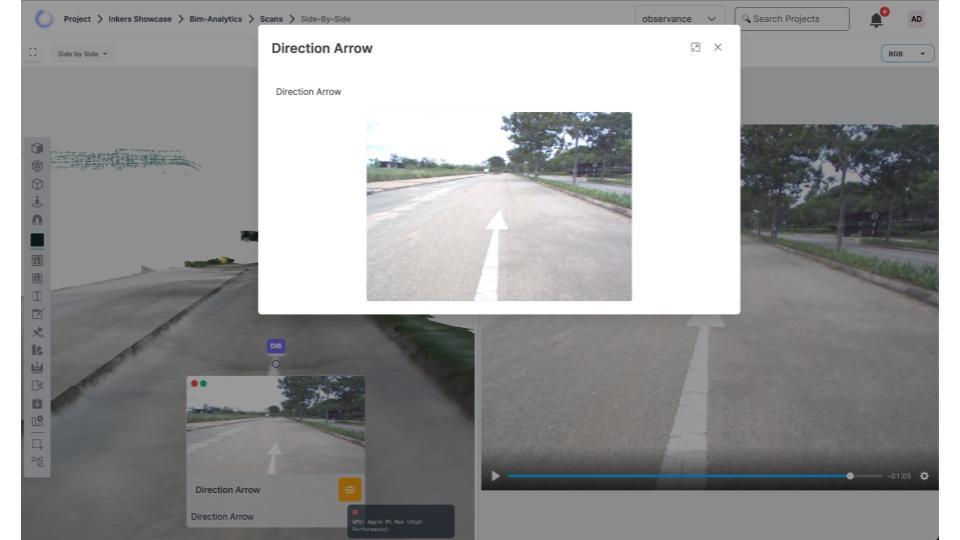Navigate to Bim-Analytics breadcrumb
960x540 pixels.
215,19
